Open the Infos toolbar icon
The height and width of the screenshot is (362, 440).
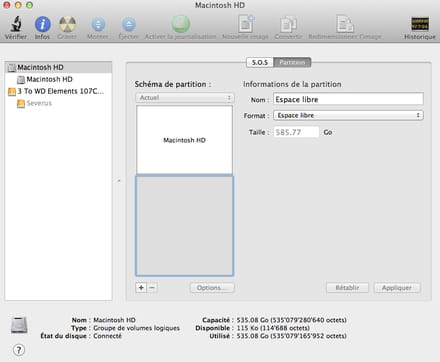43,24
